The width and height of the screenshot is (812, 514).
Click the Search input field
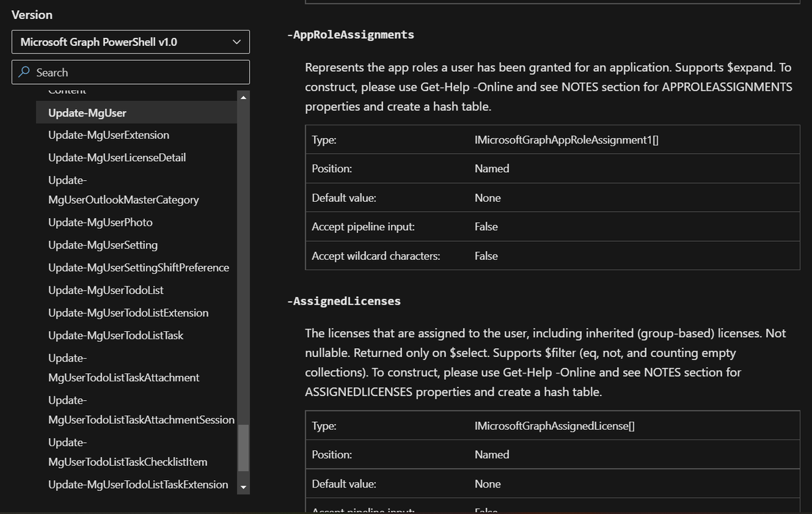[x=131, y=72]
